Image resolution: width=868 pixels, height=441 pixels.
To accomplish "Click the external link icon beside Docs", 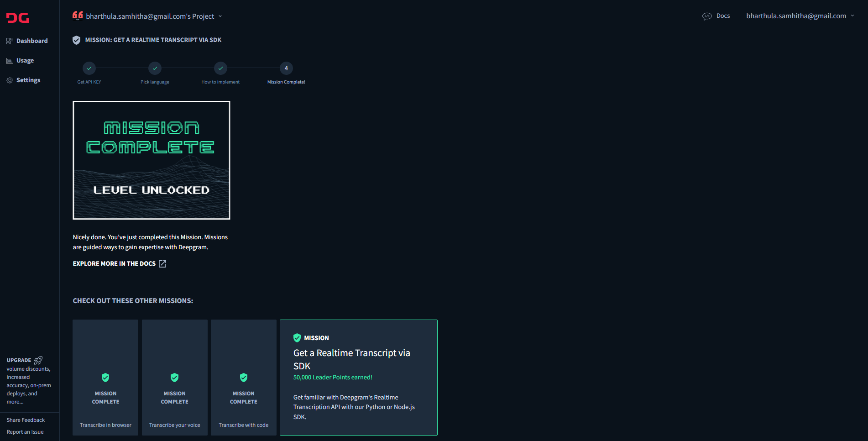I will tap(162, 264).
